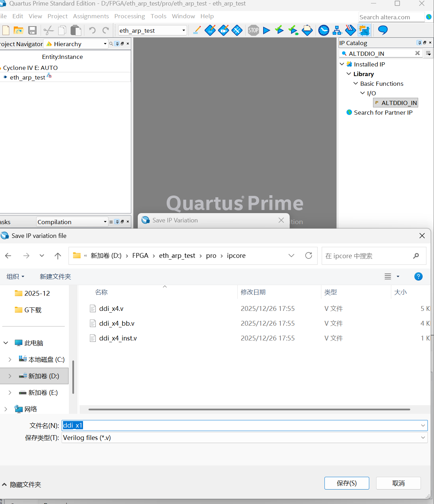Screen dimensions: 434x504
Task: Click the Paste clipboard icon
Action: point(76,30)
